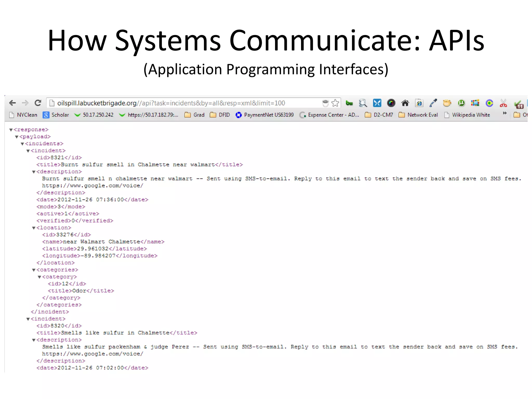Collapse the <incidents> node
532x399 pixels.
click(x=22, y=144)
